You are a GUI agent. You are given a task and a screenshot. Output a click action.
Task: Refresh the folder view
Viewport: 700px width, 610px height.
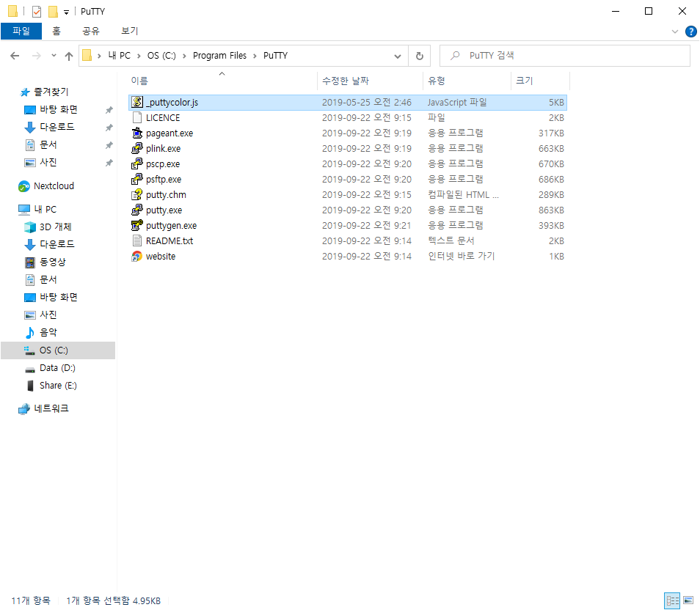[x=419, y=56]
